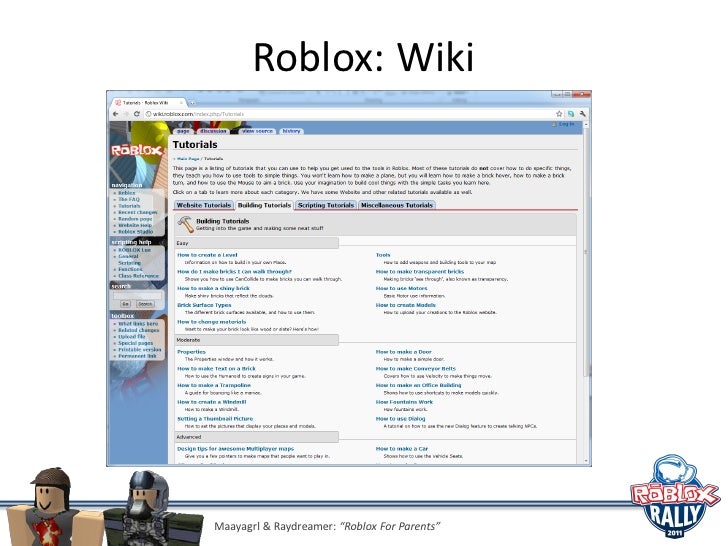Open a new browser tab
Screen dimensions: 728x546
coord(192,103)
